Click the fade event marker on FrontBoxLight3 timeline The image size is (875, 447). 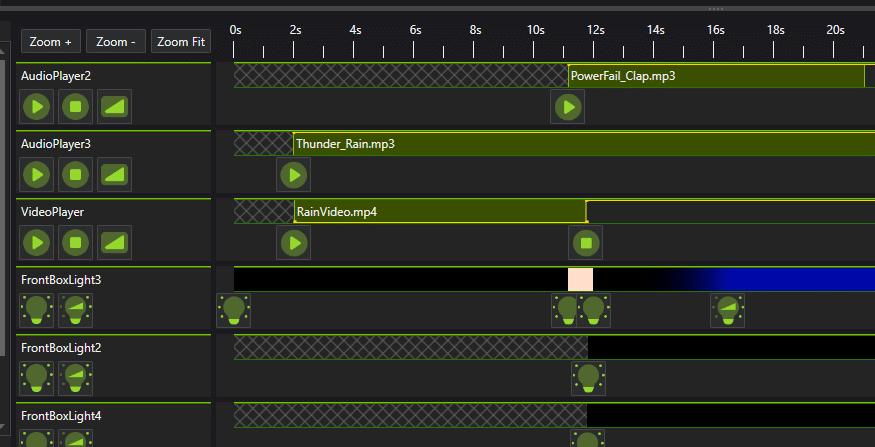coord(728,311)
